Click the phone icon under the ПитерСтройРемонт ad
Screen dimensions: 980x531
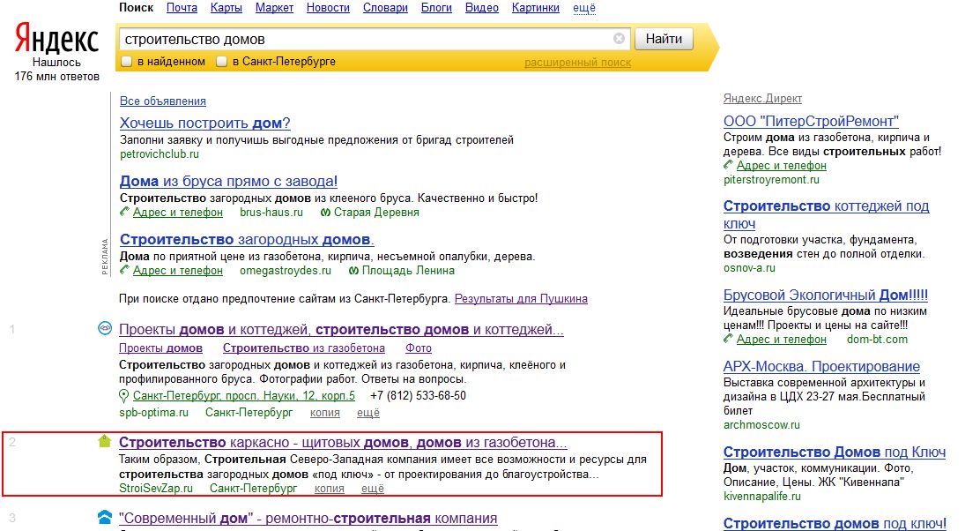(x=728, y=165)
